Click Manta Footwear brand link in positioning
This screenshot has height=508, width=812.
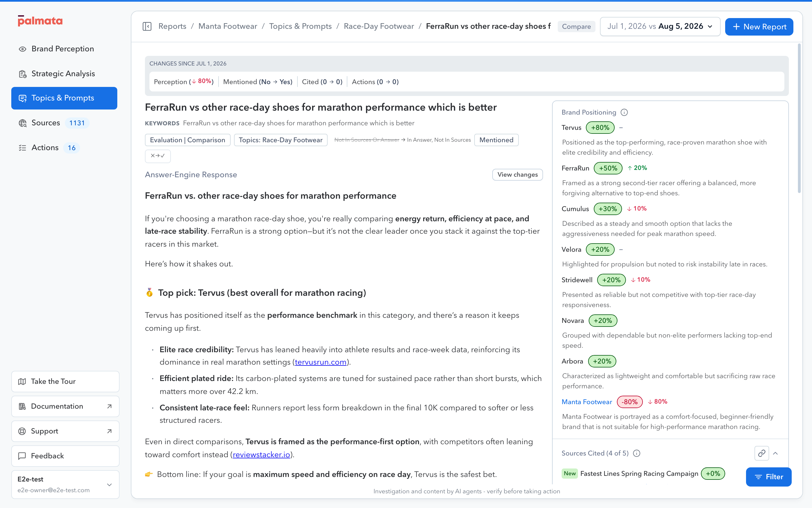[586, 402]
